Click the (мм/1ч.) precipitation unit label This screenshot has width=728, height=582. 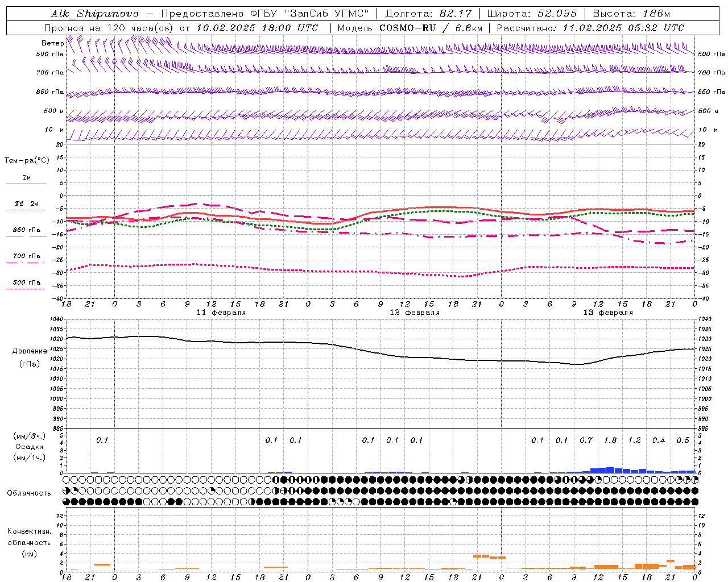pyautogui.click(x=30, y=458)
